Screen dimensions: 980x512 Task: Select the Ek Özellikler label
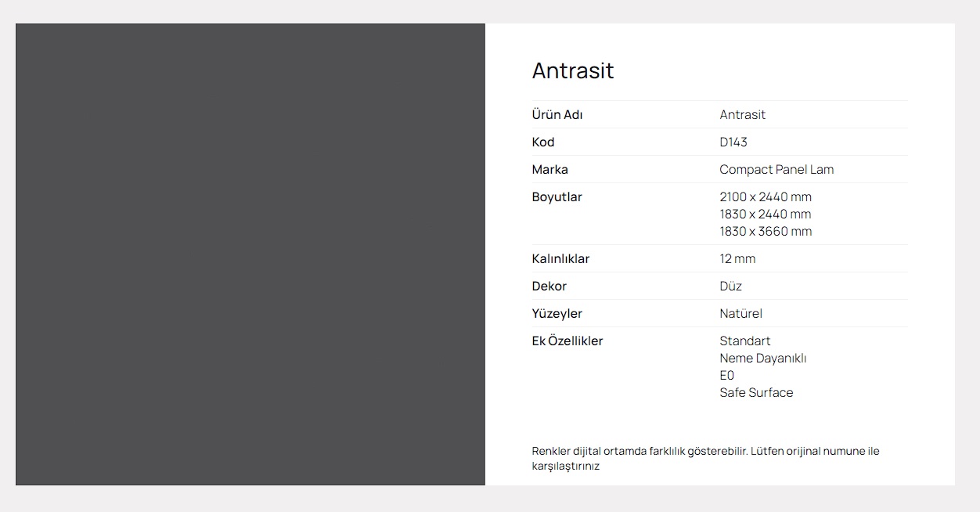[567, 341]
